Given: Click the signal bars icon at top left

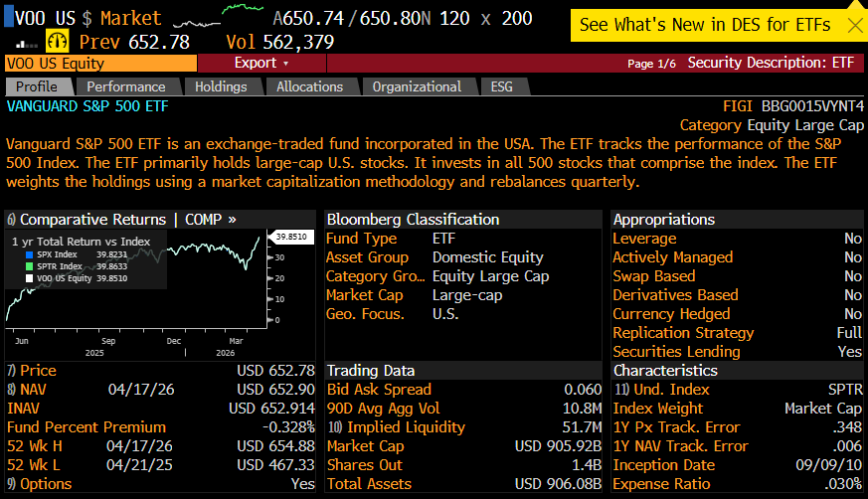Looking at the screenshot, I should pos(26,43).
